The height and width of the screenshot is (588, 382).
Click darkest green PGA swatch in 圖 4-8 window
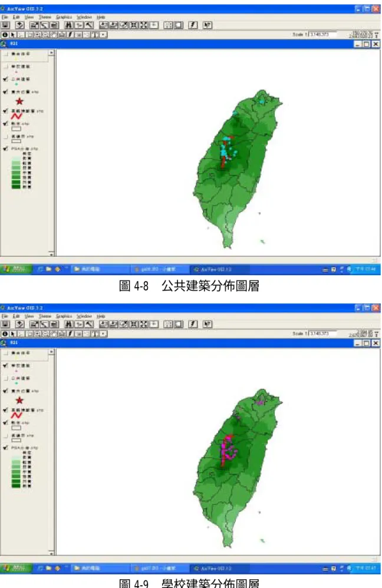[x=16, y=186]
